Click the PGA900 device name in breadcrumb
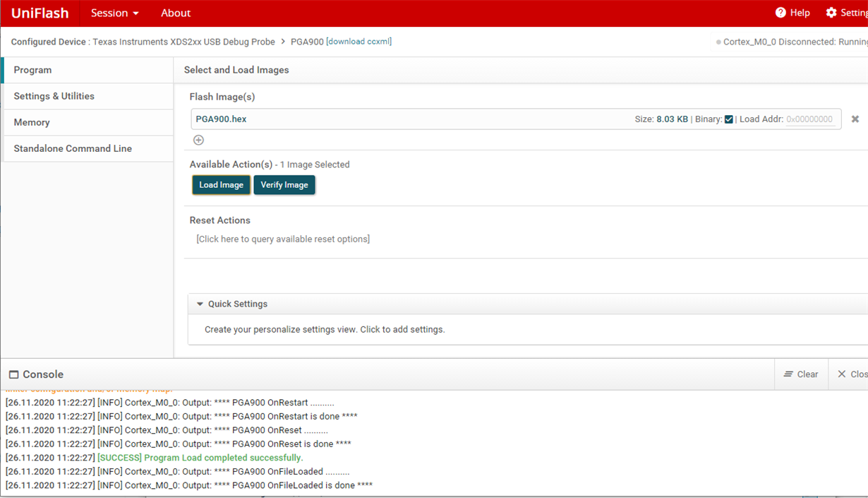The width and height of the screenshot is (868, 498). tap(307, 42)
